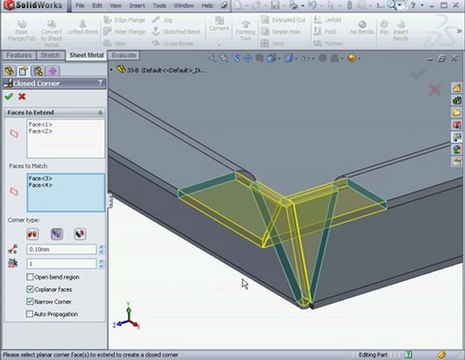Screen dimensions: 465x360
Task: Click the gap distance 0.10mm field
Action: point(61,249)
